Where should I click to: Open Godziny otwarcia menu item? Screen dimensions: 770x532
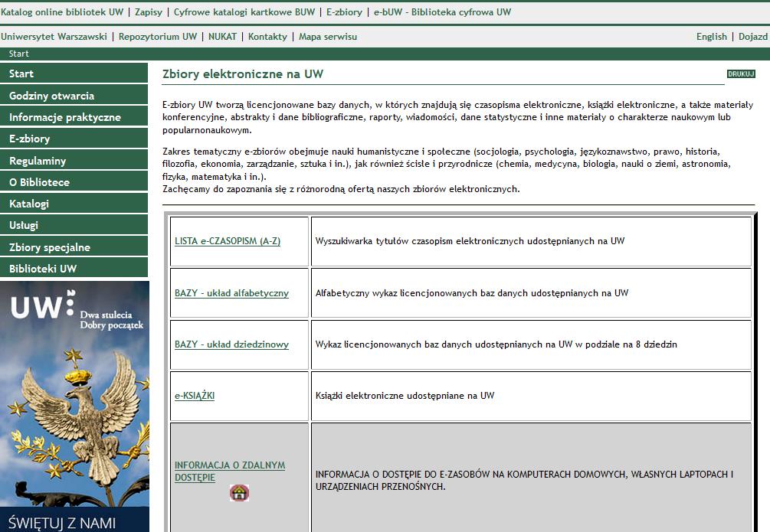point(74,95)
